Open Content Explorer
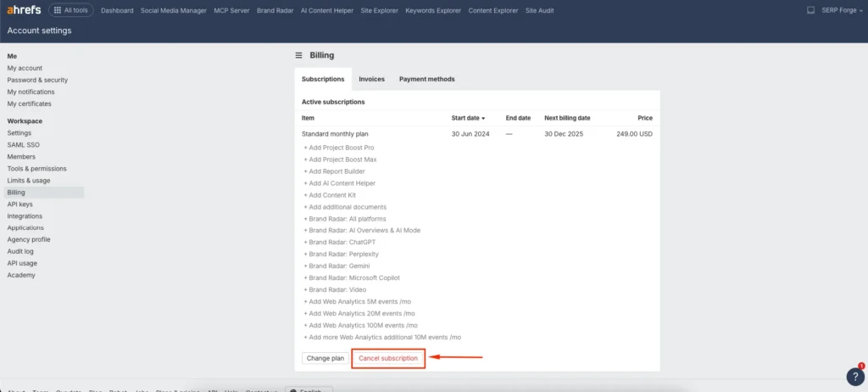 pyautogui.click(x=493, y=10)
